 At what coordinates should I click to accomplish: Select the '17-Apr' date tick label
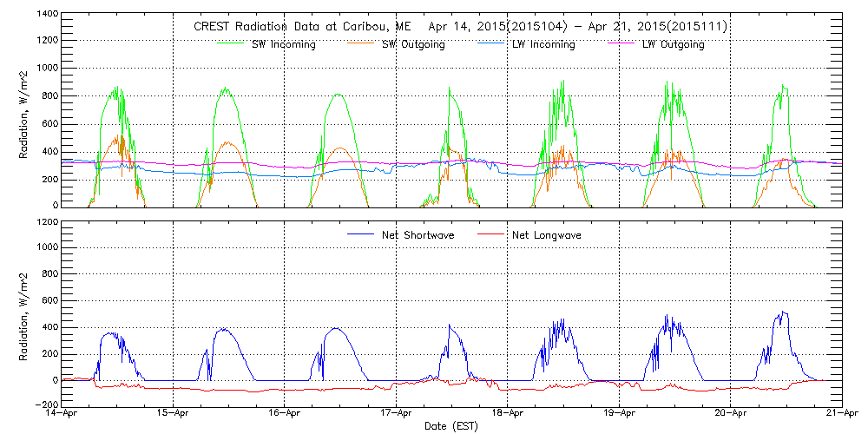[397, 414]
